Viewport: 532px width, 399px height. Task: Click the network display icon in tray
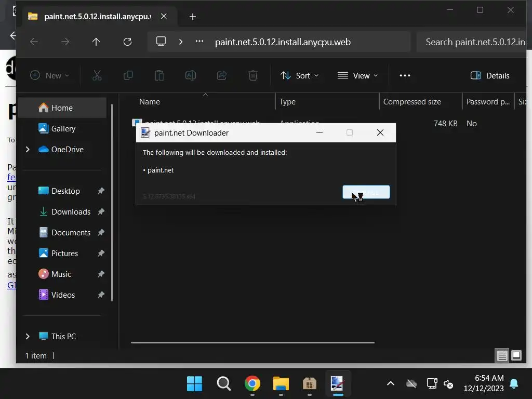pos(432,384)
